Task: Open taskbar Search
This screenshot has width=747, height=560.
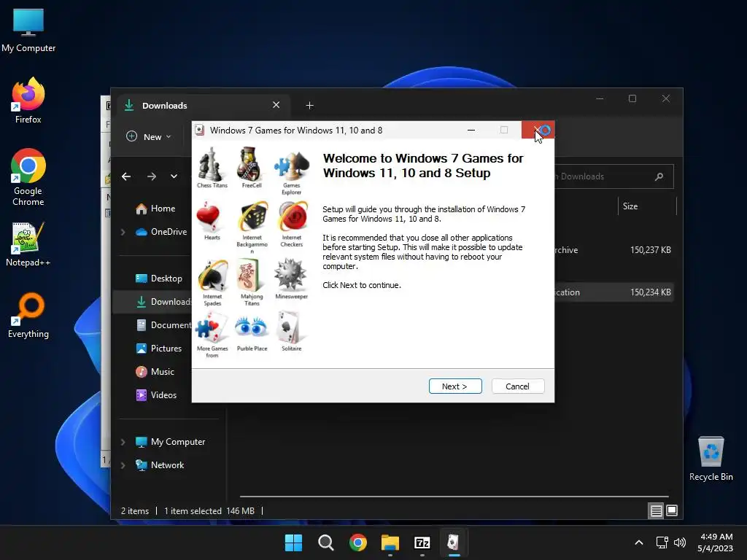Action: coord(326,542)
